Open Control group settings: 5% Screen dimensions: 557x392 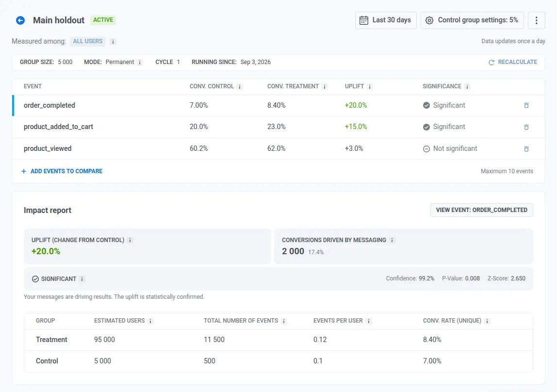click(472, 20)
